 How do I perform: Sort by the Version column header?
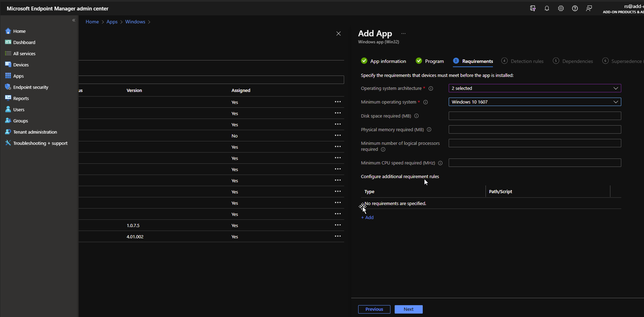[x=134, y=90]
